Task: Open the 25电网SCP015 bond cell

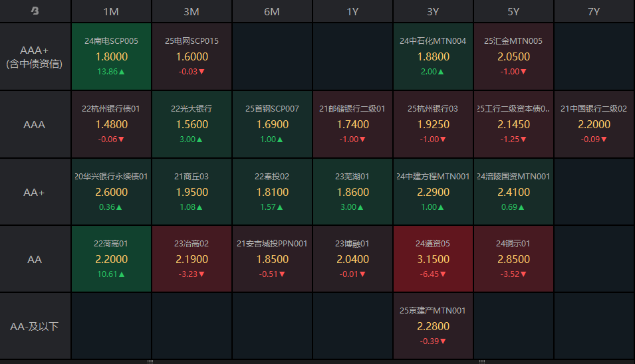Action: pos(191,56)
